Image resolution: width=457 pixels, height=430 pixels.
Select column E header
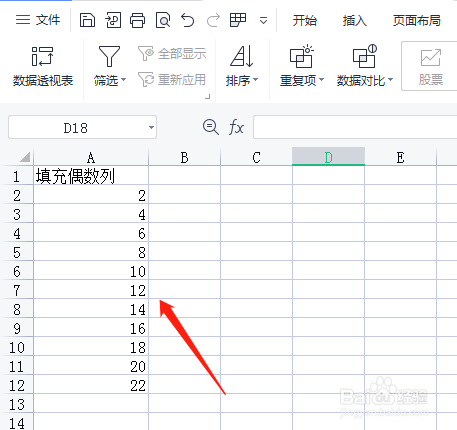click(x=400, y=157)
